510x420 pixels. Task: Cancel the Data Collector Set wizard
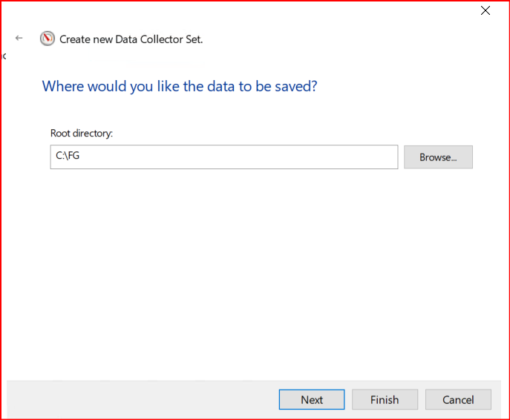[458, 399]
